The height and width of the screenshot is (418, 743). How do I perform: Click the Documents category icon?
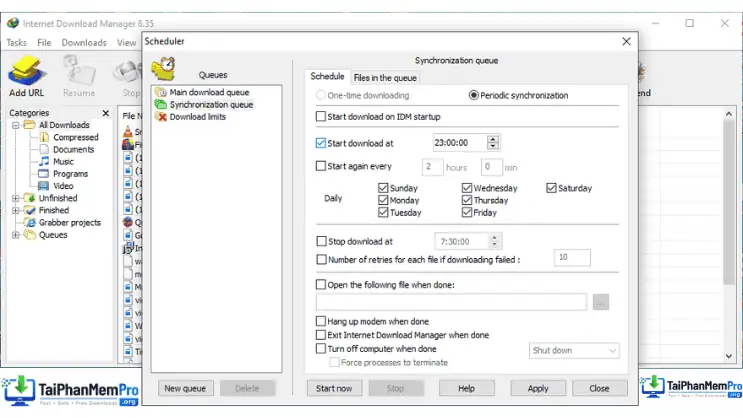coord(44,149)
